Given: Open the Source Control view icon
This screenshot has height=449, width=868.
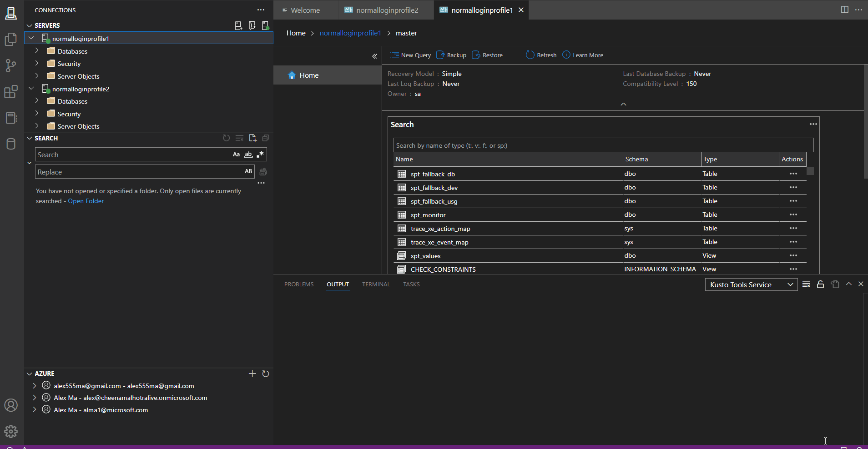Looking at the screenshot, I should click(x=11, y=65).
